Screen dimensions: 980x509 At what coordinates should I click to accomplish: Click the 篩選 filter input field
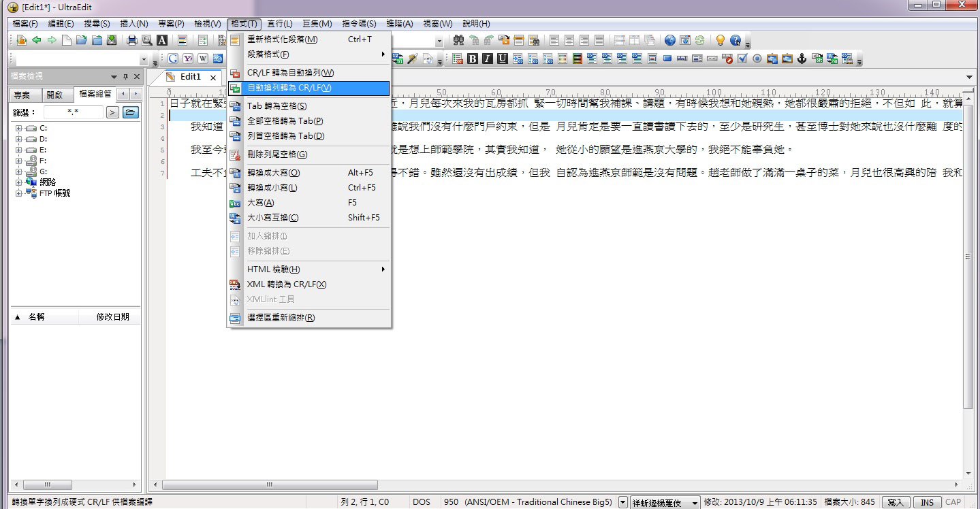tap(73, 112)
